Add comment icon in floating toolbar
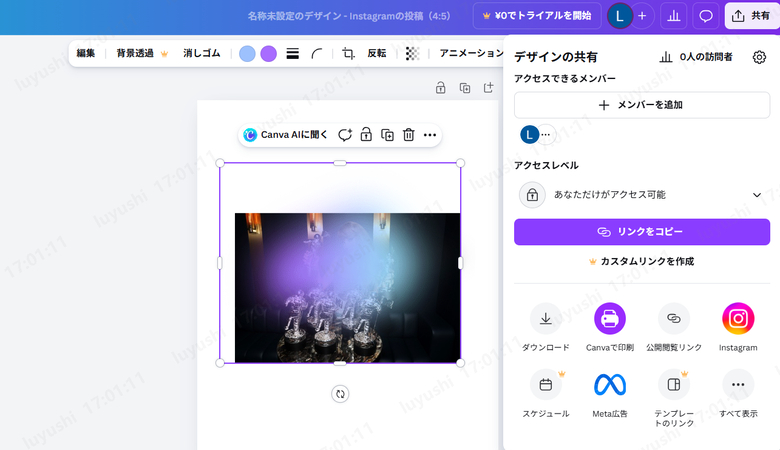Image resolution: width=780 pixels, height=450 pixels. tap(345, 135)
